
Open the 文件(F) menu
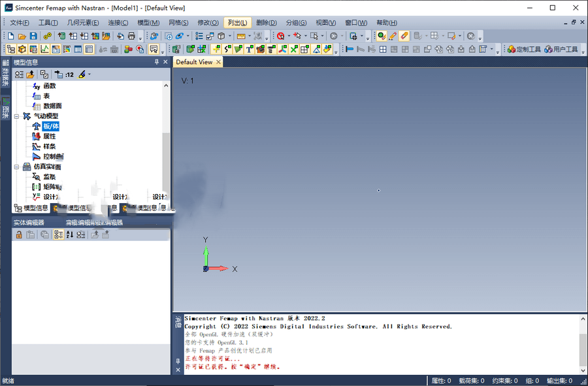coord(20,22)
